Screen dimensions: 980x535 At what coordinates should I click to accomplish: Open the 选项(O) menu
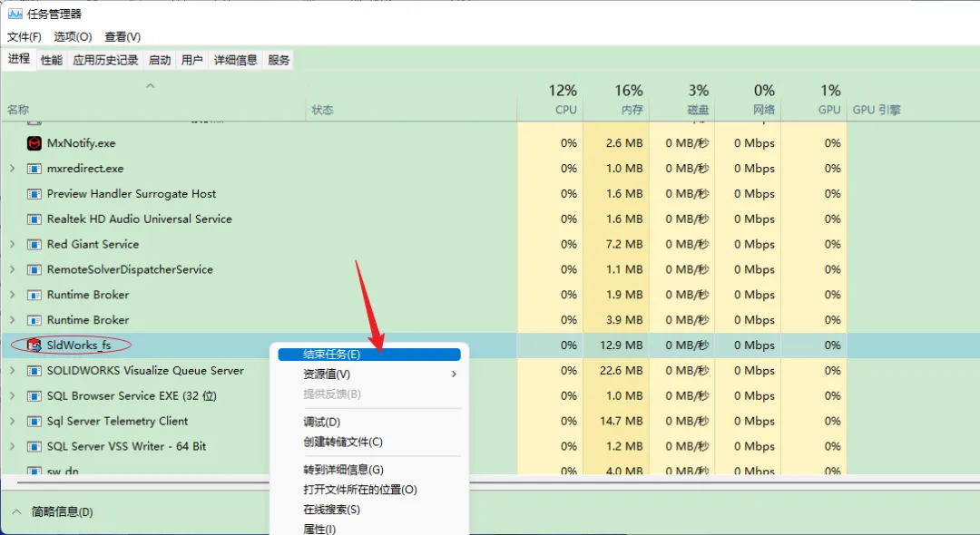(x=73, y=37)
